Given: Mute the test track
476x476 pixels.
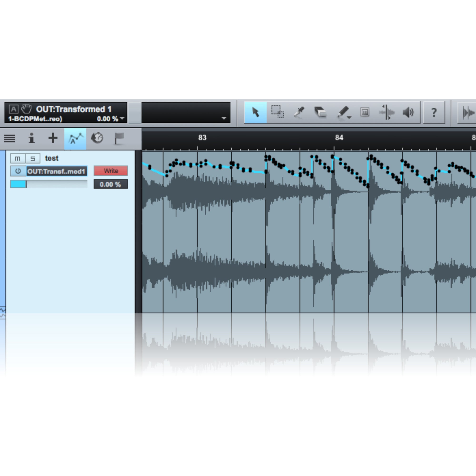Looking at the screenshot, I should tap(17, 159).
